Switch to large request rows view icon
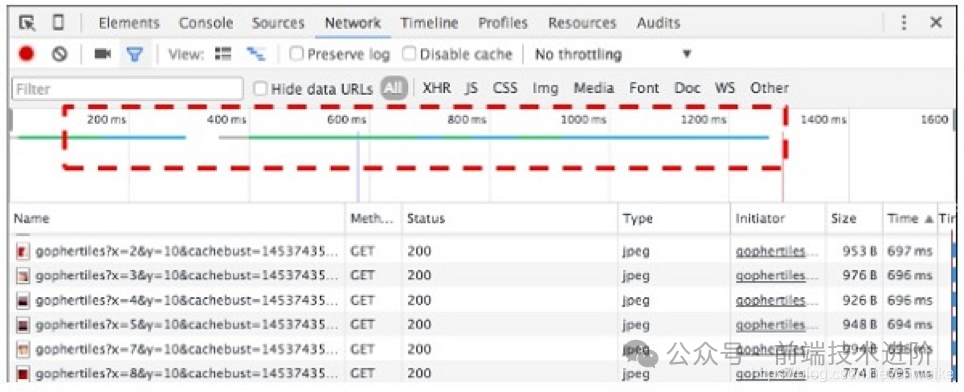 (x=223, y=54)
